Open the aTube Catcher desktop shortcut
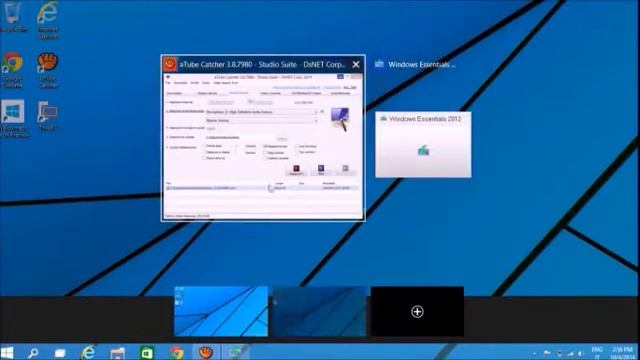The width and height of the screenshot is (640, 360). coord(48,69)
